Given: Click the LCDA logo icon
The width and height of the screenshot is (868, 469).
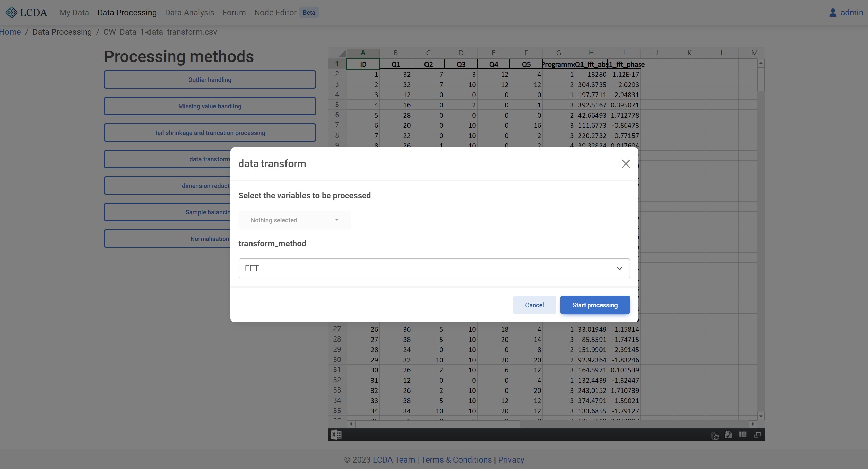Looking at the screenshot, I should point(12,13).
